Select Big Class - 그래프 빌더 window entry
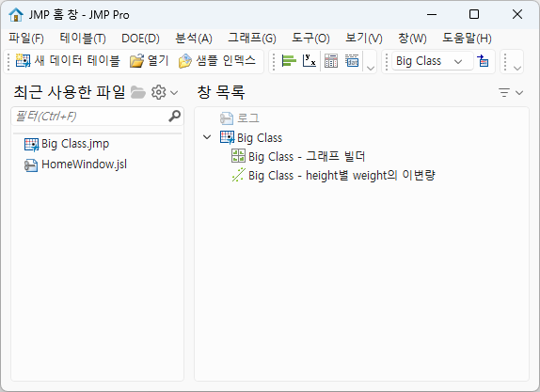540x392 pixels. [298, 156]
